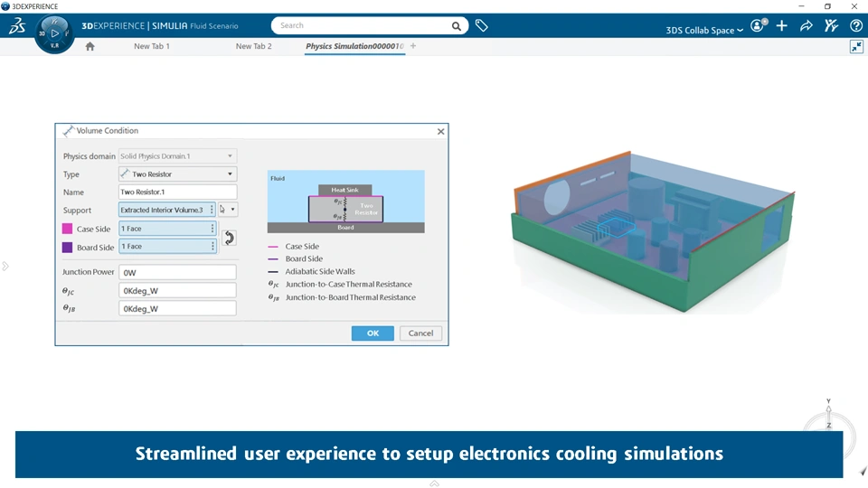Screen dimensions: 868x488
Task: Click the collapse view icon at top right
Action: 856,46
